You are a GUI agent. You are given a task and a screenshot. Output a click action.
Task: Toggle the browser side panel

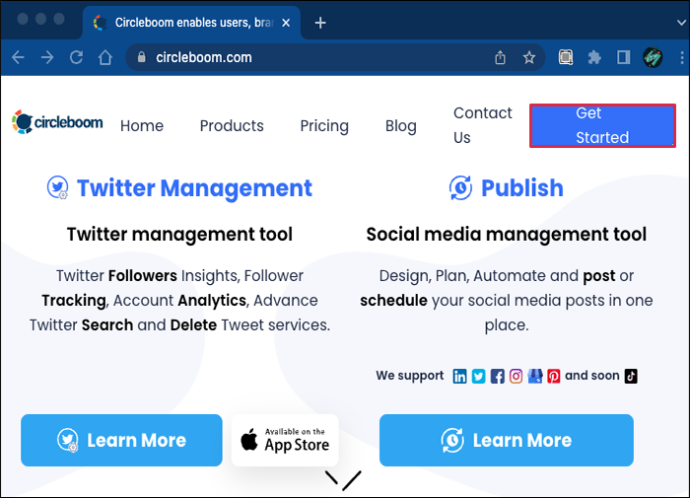coord(624,57)
